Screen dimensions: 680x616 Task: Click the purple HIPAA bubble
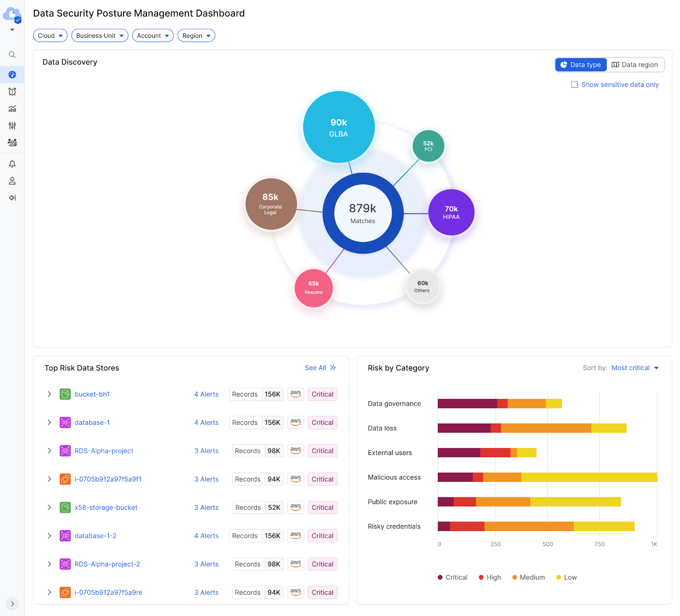tap(451, 212)
